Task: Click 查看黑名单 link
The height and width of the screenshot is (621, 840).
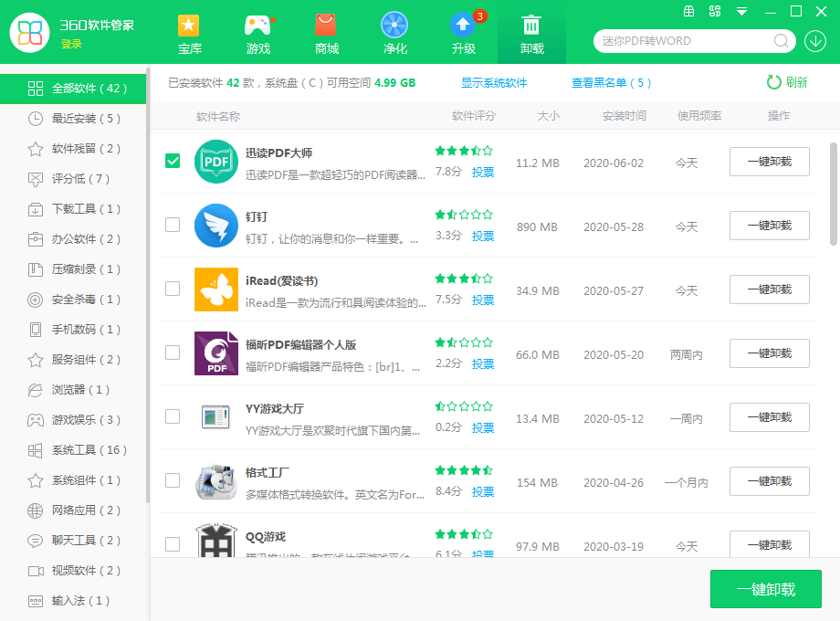Action: pos(611,83)
